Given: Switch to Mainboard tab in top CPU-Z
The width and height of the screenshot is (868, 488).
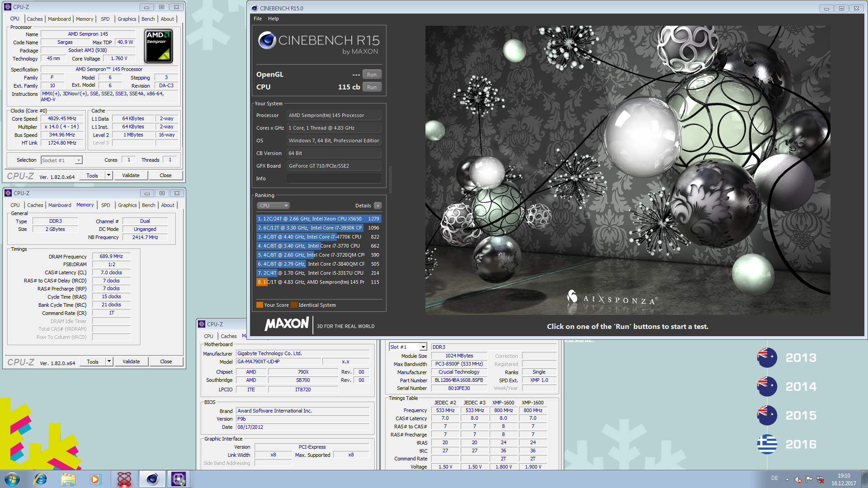Looking at the screenshot, I should (x=59, y=19).
